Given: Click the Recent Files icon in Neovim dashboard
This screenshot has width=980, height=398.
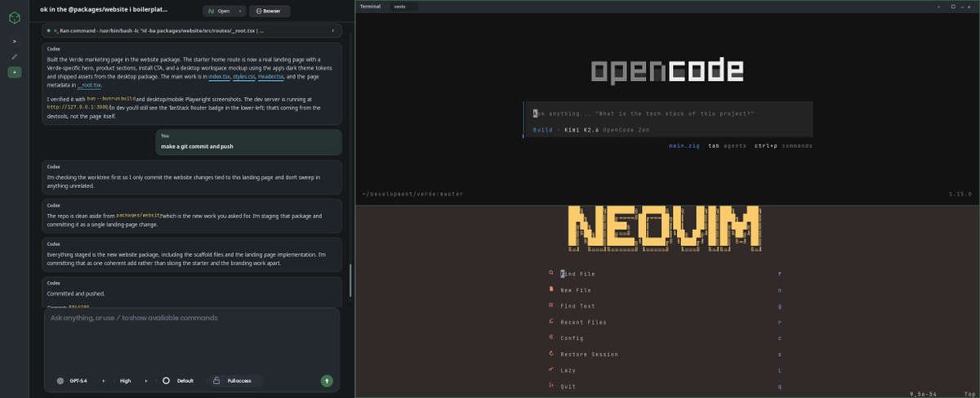Looking at the screenshot, I should pos(551,322).
